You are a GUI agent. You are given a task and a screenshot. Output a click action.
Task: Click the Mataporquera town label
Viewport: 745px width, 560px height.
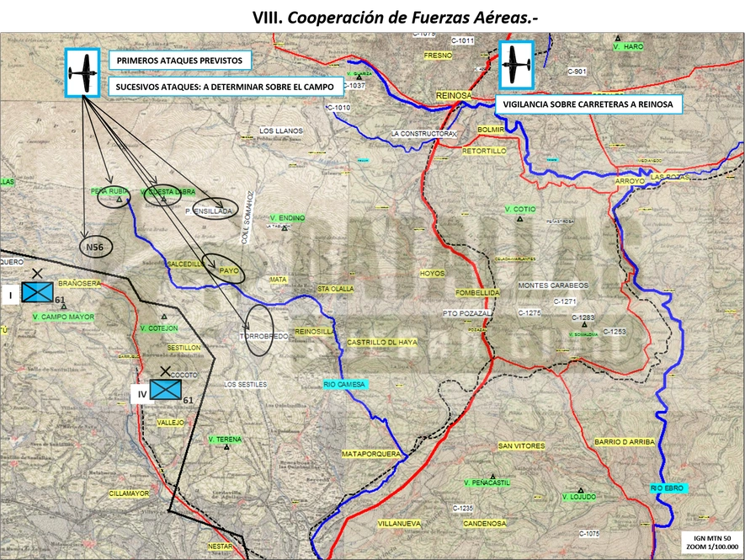pyautogui.click(x=371, y=454)
